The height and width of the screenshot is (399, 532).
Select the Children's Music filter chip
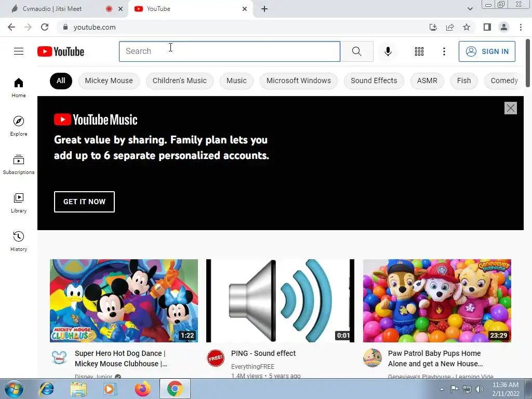tap(179, 81)
